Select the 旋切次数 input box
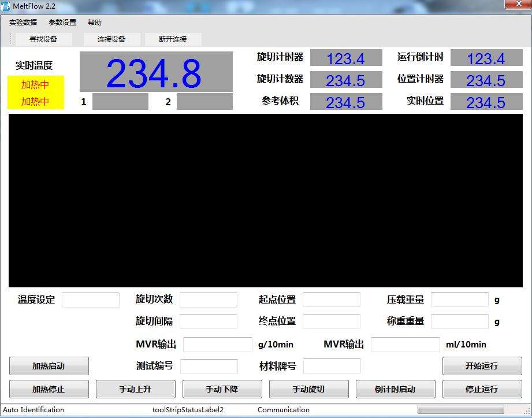Viewport: 532px width, 418px height. coord(209,300)
